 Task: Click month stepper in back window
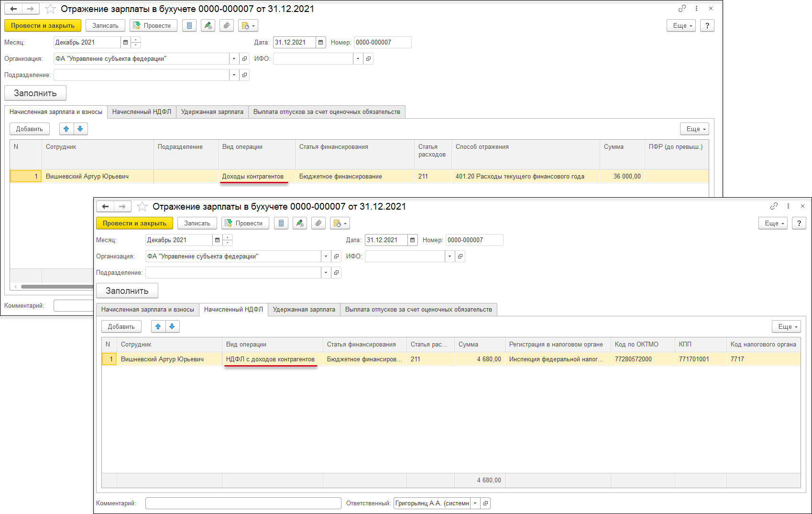(x=136, y=42)
